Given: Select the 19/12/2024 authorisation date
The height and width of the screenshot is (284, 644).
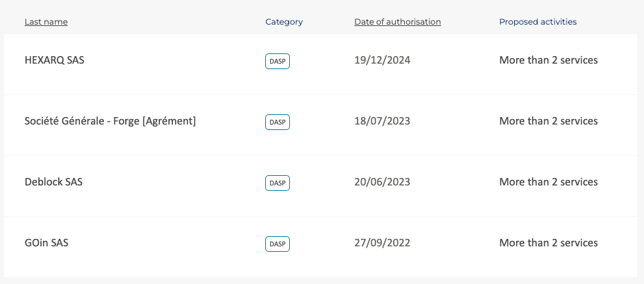Looking at the screenshot, I should click(x=382, y=60).
